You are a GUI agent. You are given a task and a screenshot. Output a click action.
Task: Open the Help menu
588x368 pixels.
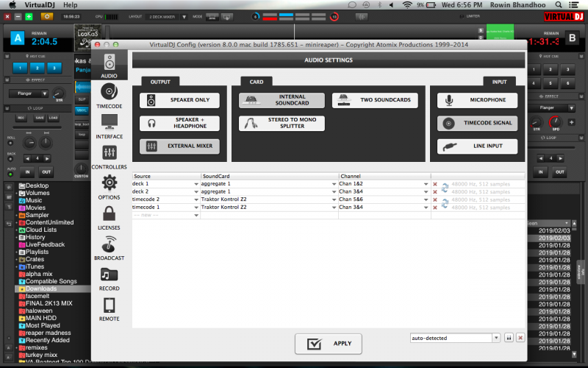click(70, 5)
